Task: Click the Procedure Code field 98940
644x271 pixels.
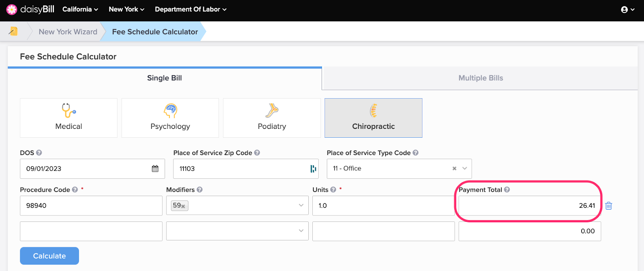Action: click(x=91, y=206)
